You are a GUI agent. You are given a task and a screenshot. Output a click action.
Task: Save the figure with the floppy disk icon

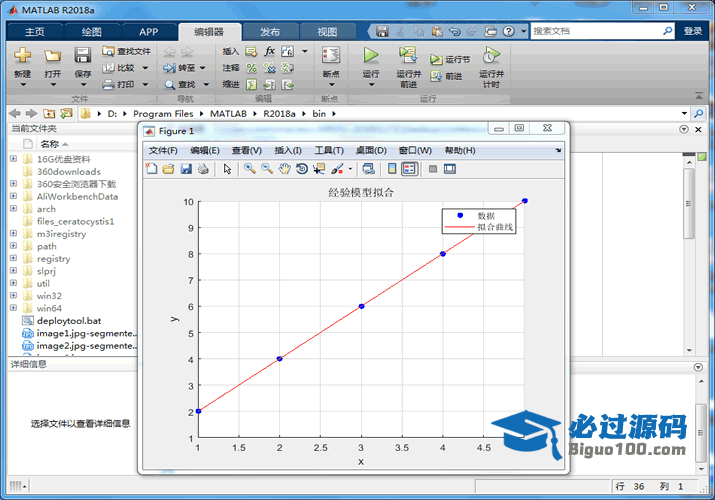[186, 169]
